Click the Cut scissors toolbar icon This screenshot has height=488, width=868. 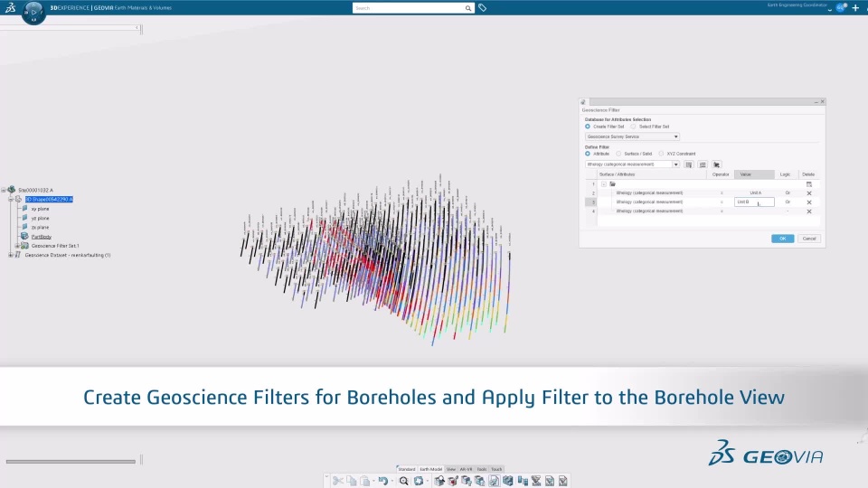click(337, 481)
